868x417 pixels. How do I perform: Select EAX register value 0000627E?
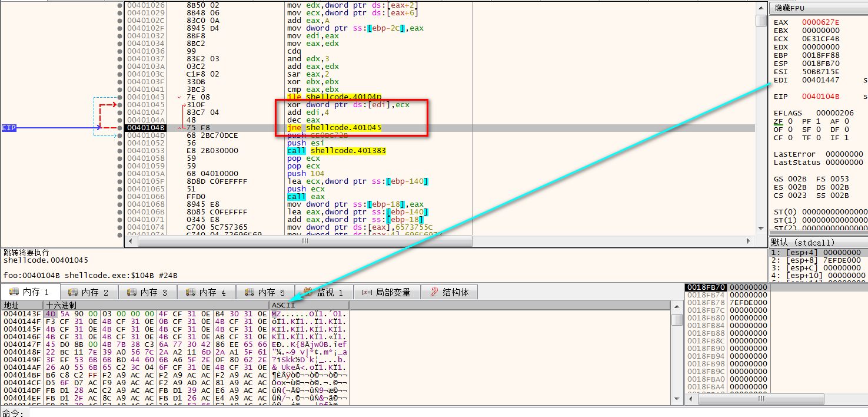821,22
